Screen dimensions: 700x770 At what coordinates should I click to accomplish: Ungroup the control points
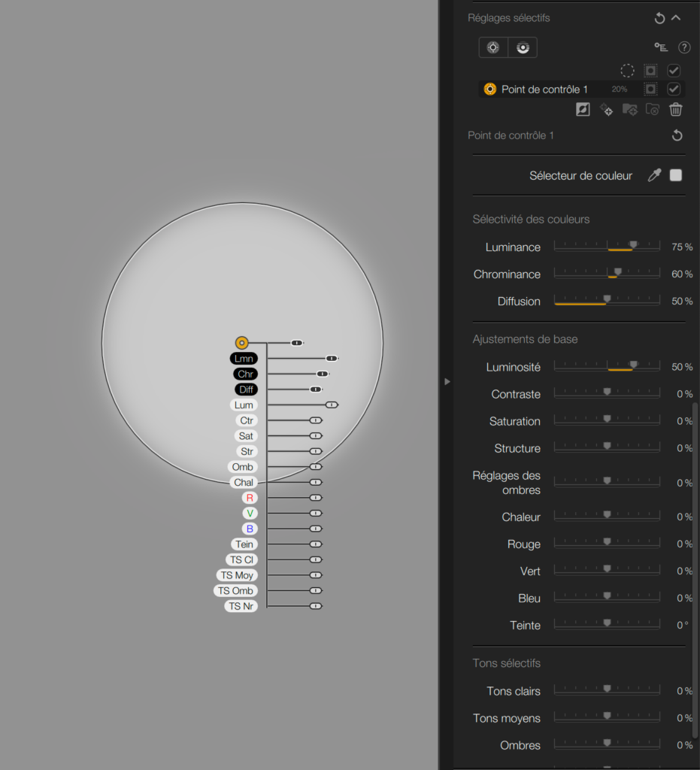pos(653,110)
